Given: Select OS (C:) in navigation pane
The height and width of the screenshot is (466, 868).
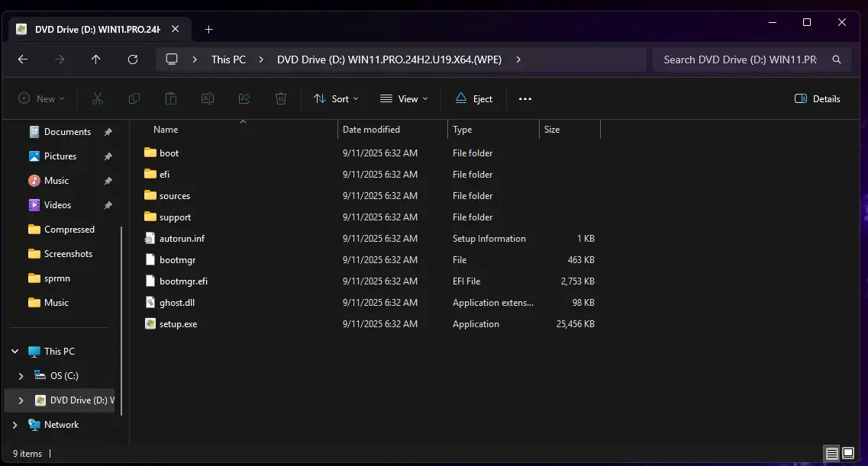Looking at the screenshot, I should coord(63,376).
